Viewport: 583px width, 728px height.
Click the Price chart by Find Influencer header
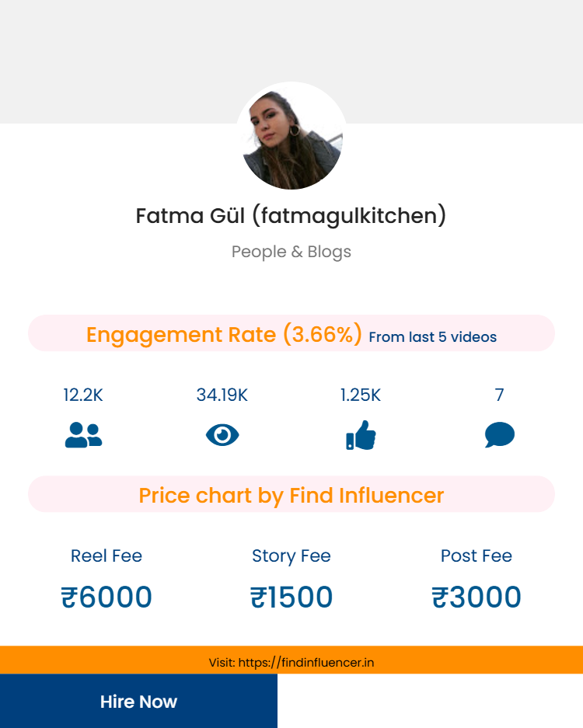tap(291, 495)
